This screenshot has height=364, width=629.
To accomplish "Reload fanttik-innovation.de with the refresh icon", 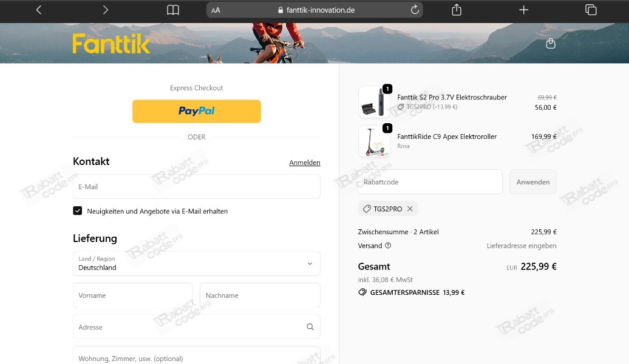I will (x=415, y=10).
